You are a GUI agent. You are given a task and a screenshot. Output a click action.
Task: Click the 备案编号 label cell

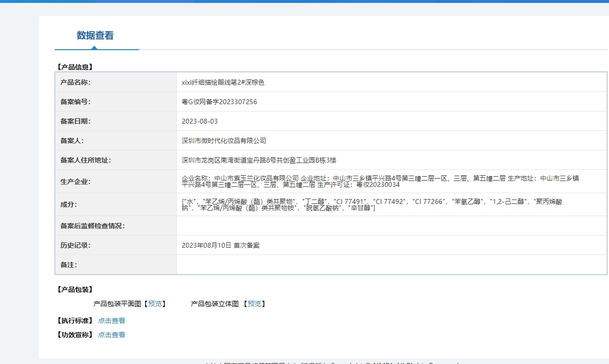[x=116, y=102]
